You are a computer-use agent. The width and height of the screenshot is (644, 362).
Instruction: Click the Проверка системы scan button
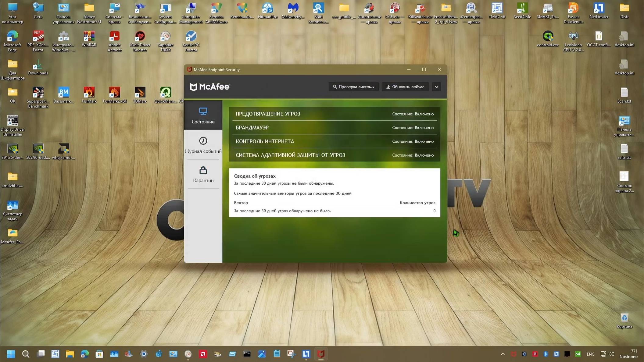[x=353, y=87]
